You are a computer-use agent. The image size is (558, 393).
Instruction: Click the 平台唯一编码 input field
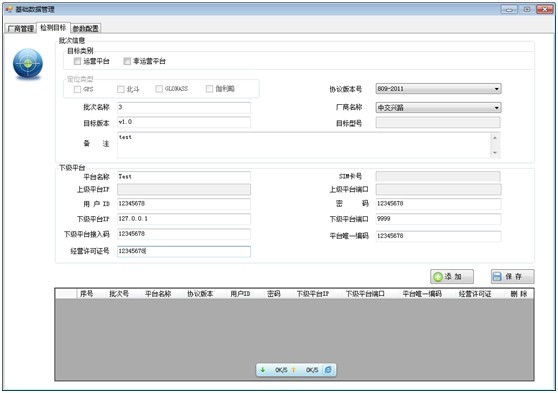(x=438, y=236)
